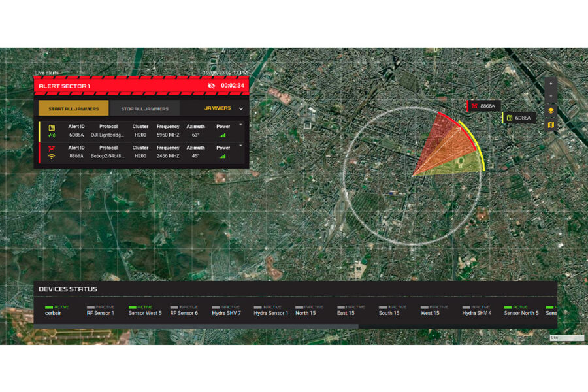Click the Sensor North 5 active status
Viewport: 588px width, 392px height.
tap(521, 306)
